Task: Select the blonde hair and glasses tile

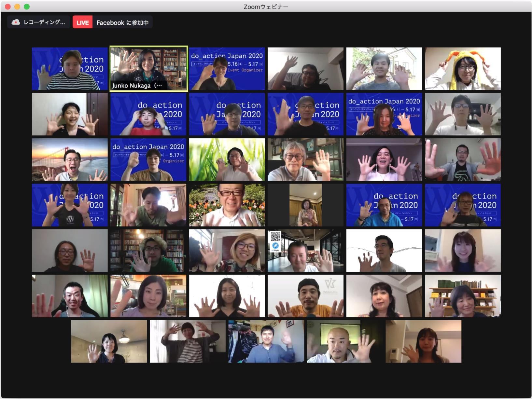Action: click(x=227, y=250)
